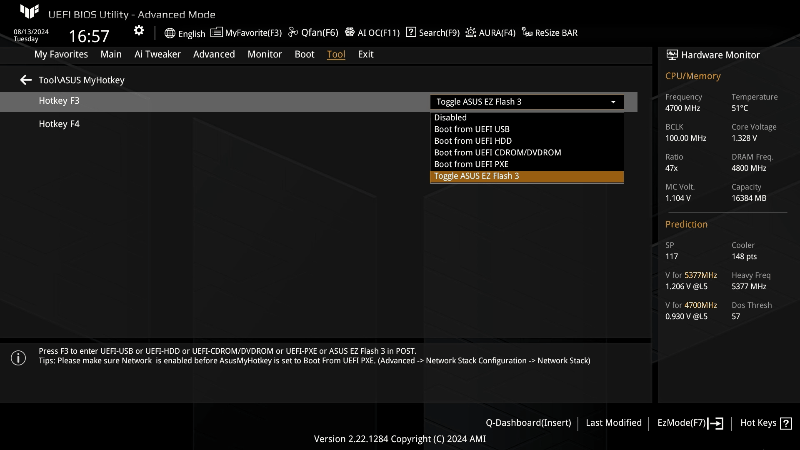
Task: Open Last Modified list
Action: click(613, 423)
